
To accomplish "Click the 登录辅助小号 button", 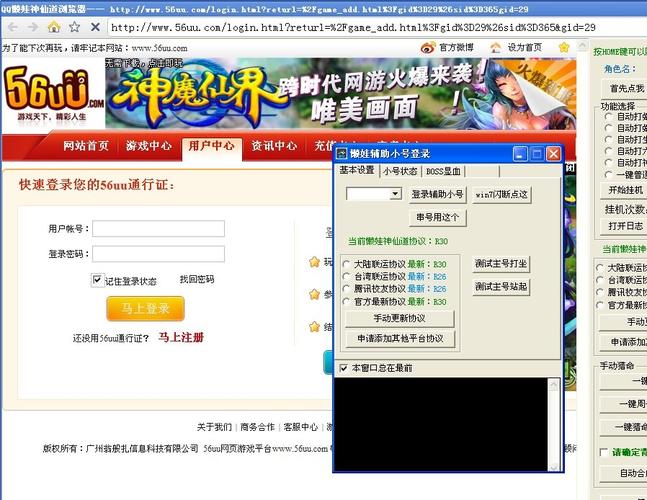I will click(437, 194).
